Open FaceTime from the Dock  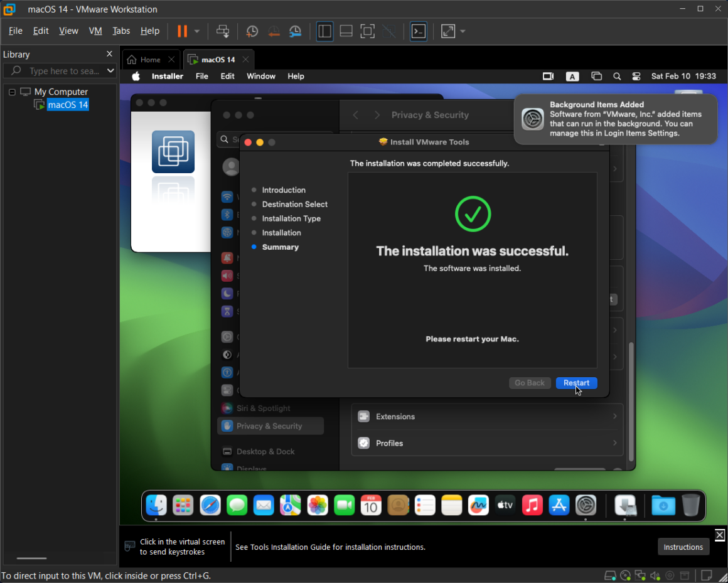pos(344,505)
